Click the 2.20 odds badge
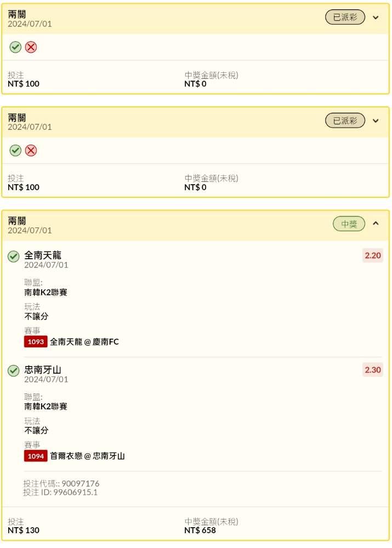This screenshot has height=548, width=392. tap(373, 256)
